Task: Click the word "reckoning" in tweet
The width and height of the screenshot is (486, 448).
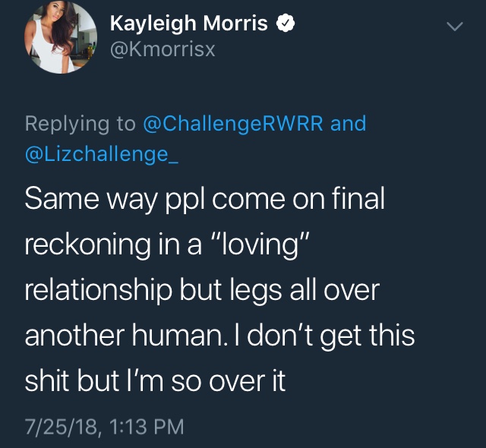Action: [x=88, y=245]
